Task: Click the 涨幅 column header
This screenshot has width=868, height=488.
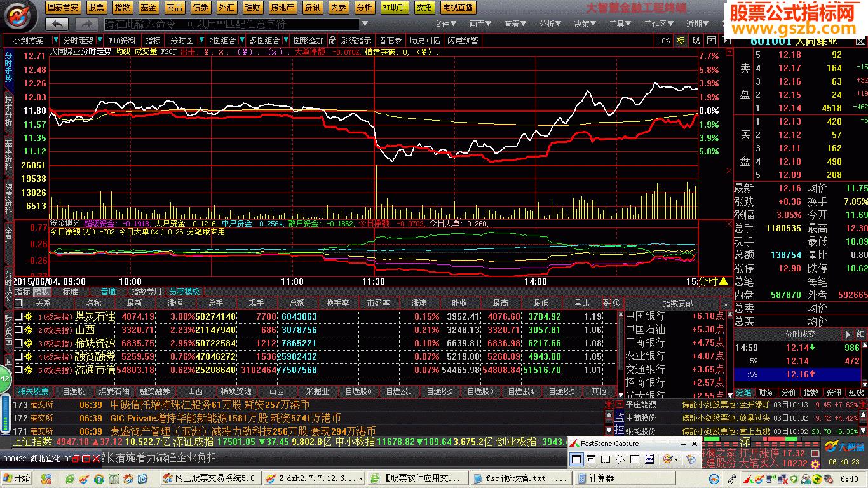Action: coord(175,303)
